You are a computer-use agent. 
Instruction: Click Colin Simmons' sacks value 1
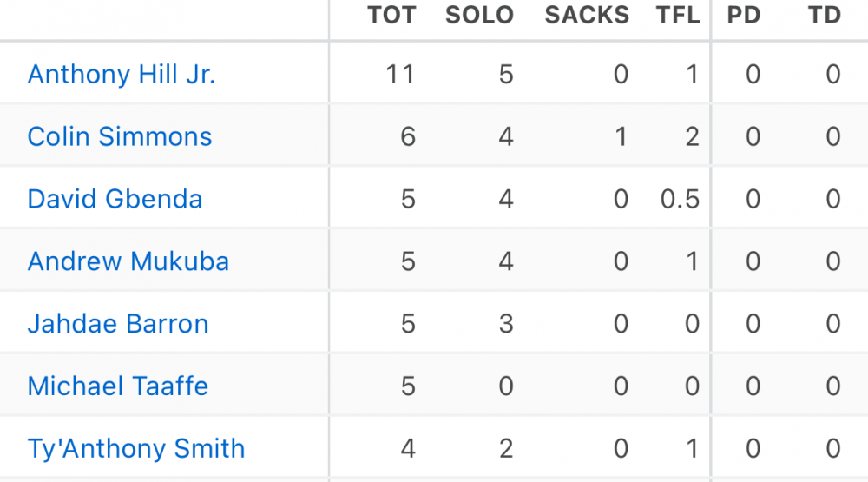pyautogui.click(x=621, y=137)
